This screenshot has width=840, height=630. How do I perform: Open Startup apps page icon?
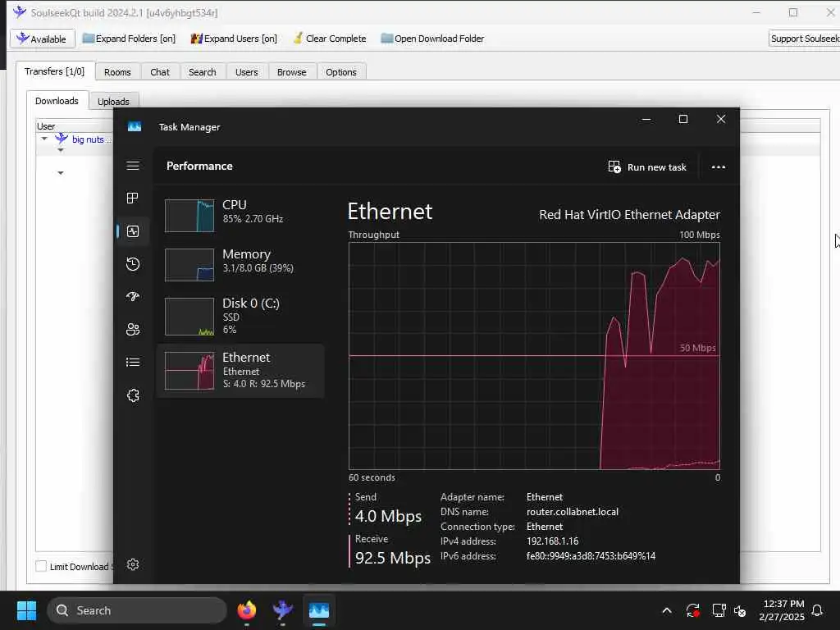(x=133, y=296)
